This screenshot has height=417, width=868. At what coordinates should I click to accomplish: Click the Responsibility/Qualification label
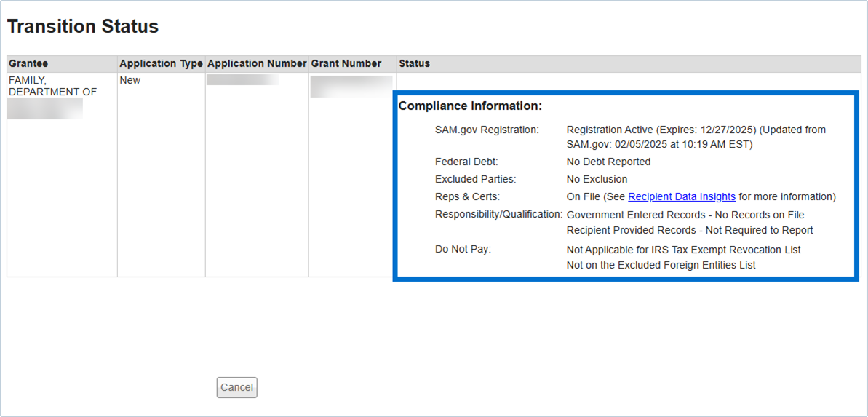498,214
